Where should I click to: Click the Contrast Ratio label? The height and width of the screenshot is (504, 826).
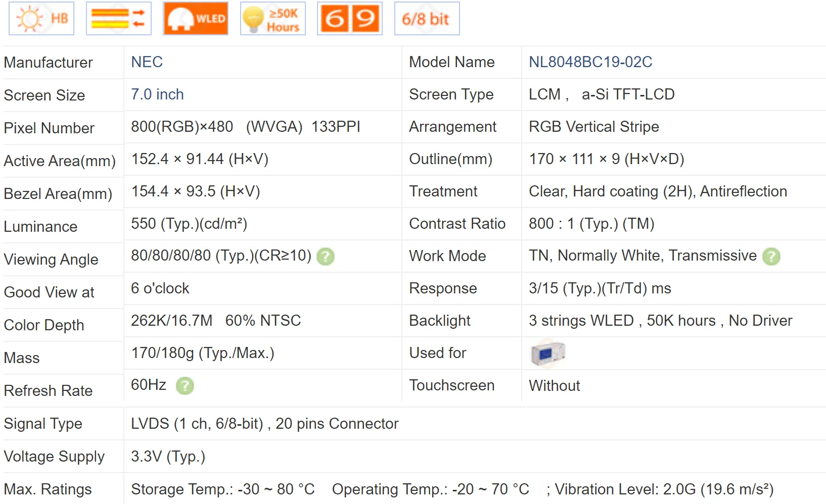(457, 224)
